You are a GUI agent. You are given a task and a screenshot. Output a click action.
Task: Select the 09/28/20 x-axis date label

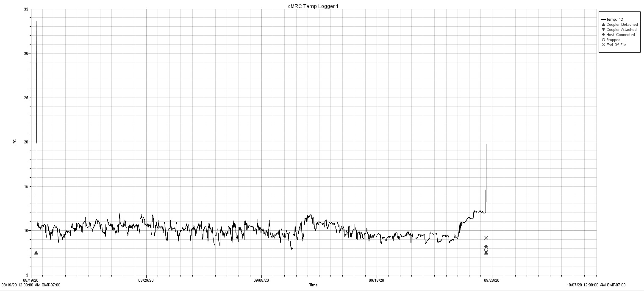[x=491, y=280]
